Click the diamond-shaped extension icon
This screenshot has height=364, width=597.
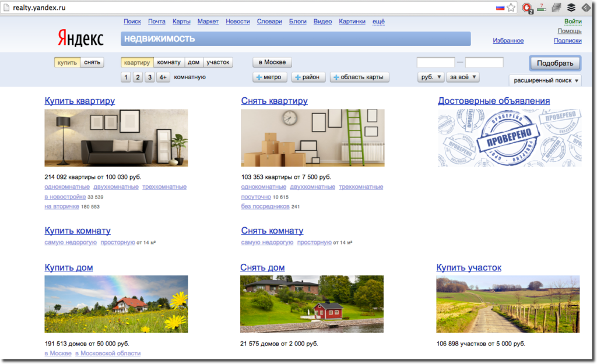coord(586,8)
